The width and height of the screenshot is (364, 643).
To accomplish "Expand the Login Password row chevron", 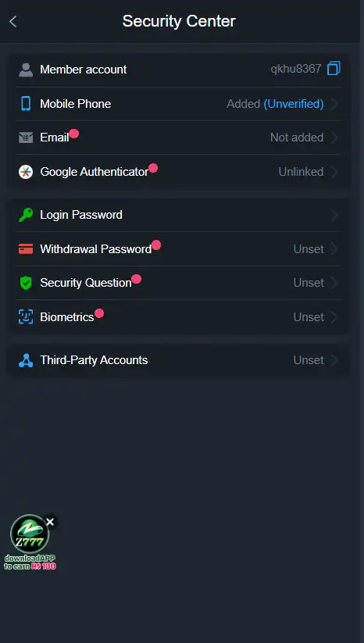I will point(334,215).
